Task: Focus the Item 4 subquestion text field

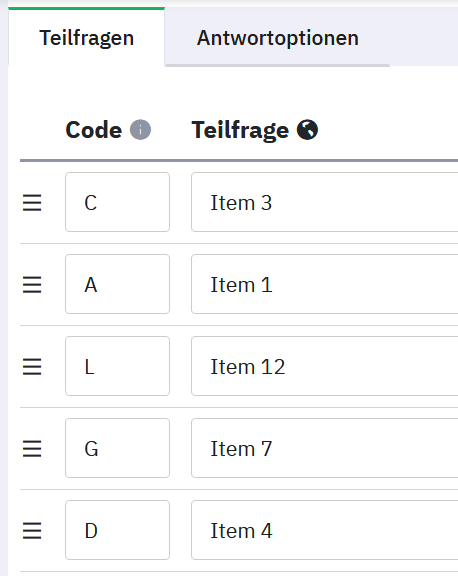Action: pos(325,530)
